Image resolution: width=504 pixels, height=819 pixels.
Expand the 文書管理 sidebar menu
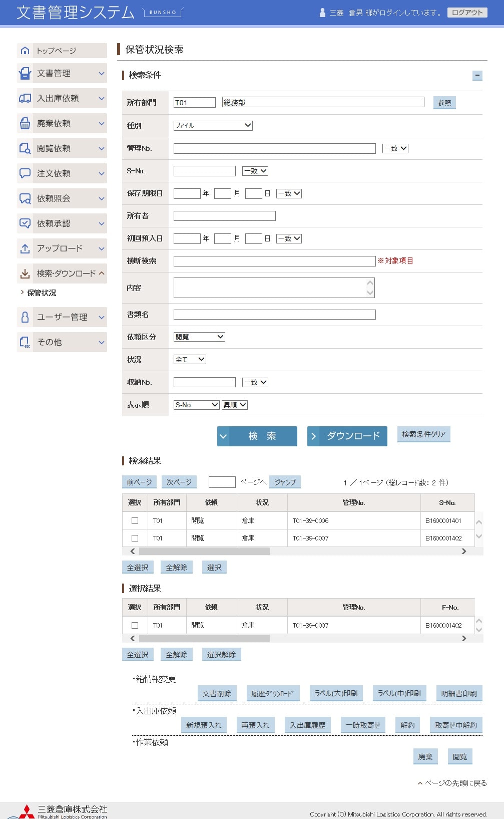pos(62,73)
